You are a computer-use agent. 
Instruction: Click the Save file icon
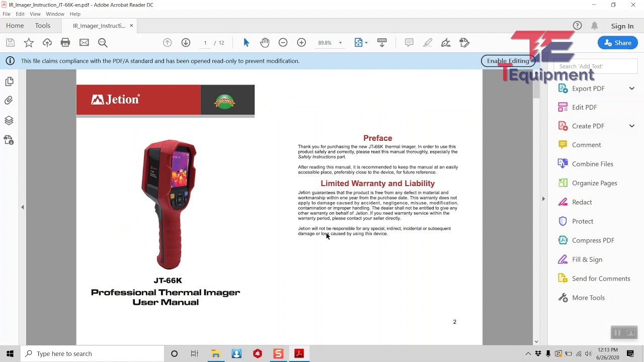coord(10,43)
